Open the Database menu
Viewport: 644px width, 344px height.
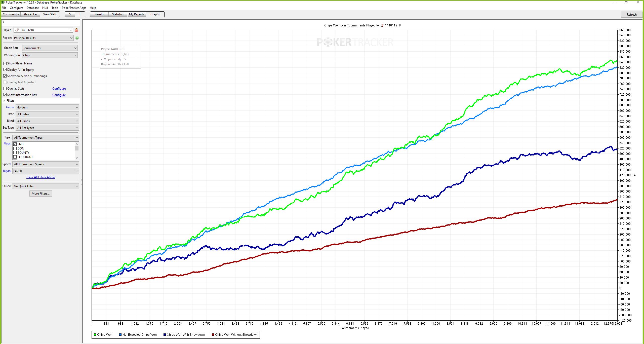[33, 8]
